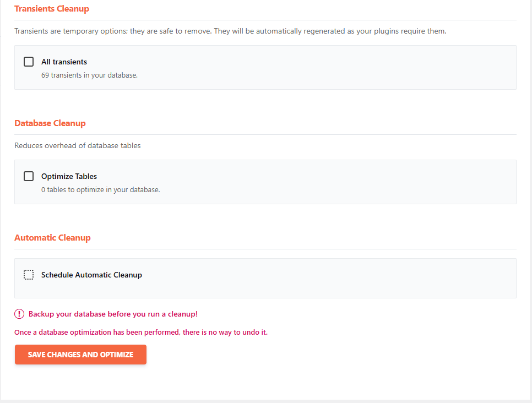
Task: Click the circled exclamation warning icon
Action: point(19,314)
